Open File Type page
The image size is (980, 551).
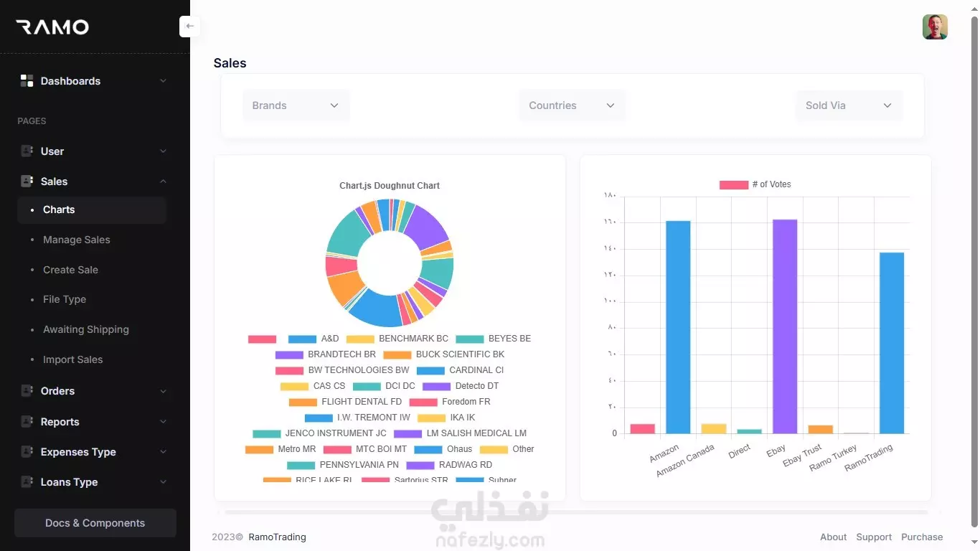65,299
